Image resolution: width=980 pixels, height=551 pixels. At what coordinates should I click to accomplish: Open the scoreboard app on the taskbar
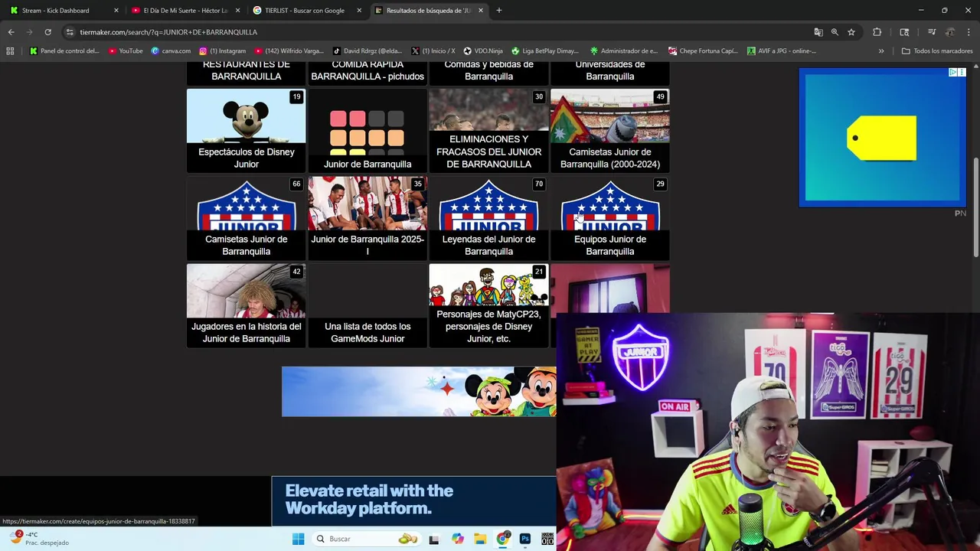coord(547,539)
